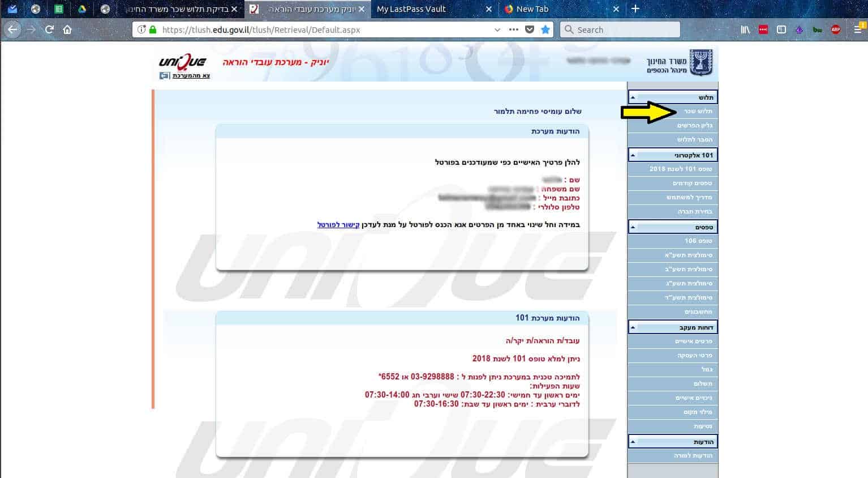The height and width of the screenshot is (478, 868).
Task: Follow the קישור לפורטל link
Action: pyautogui.click(x=338, y=225)
